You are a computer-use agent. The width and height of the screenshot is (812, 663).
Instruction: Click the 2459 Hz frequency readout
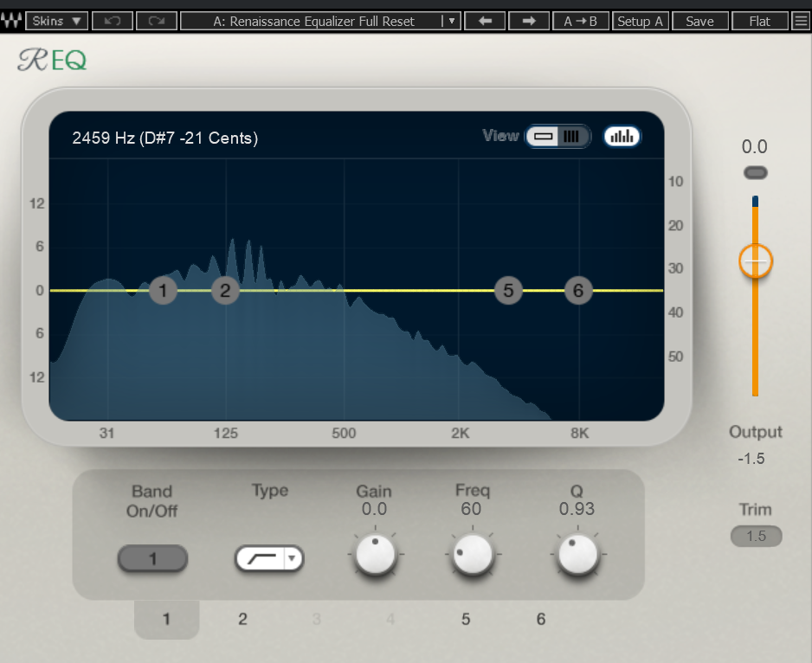click(164, 138)
